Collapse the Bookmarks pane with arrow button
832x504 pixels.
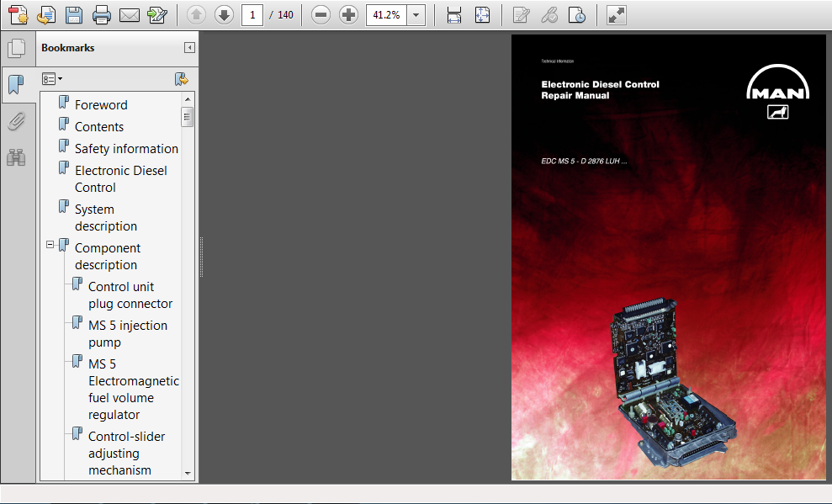[189, 48]
